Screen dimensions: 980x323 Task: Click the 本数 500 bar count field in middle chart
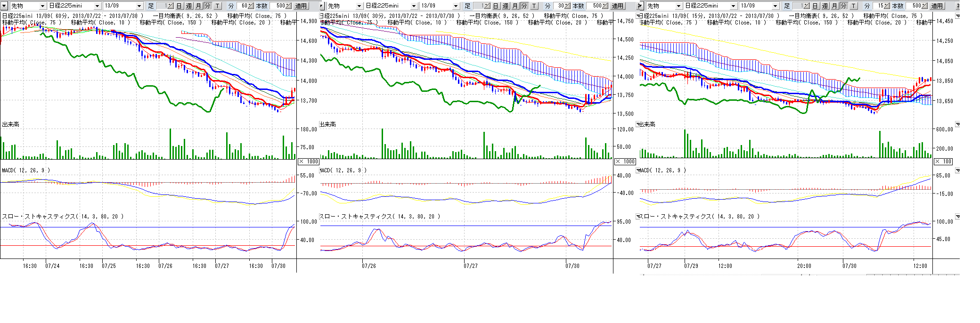pos(596,6)
